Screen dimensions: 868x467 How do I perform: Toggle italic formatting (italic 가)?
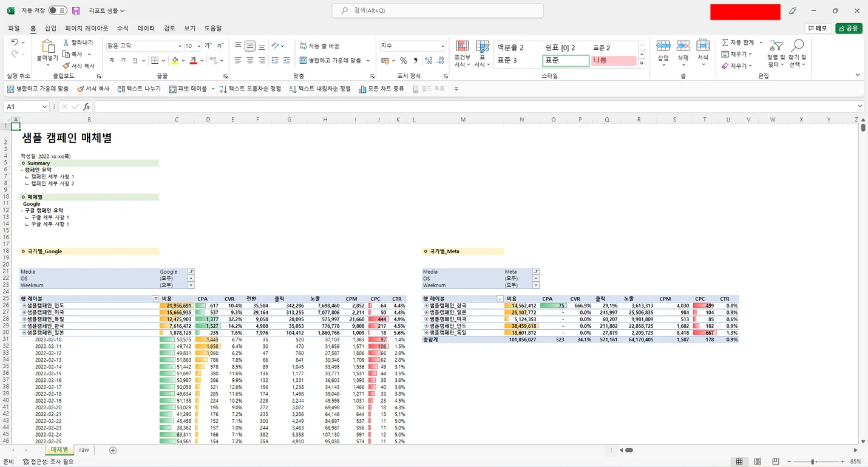[123, 60]
